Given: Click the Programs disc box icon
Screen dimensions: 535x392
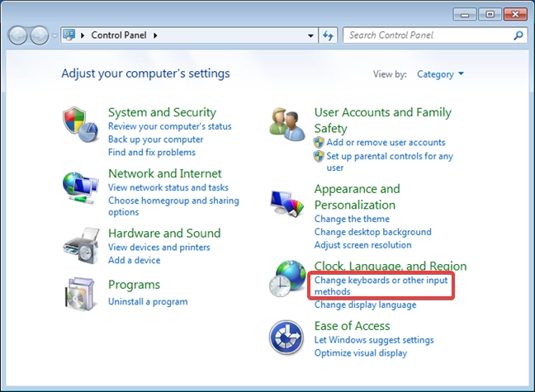Looking at the screenshot, I should pos(80,294).
